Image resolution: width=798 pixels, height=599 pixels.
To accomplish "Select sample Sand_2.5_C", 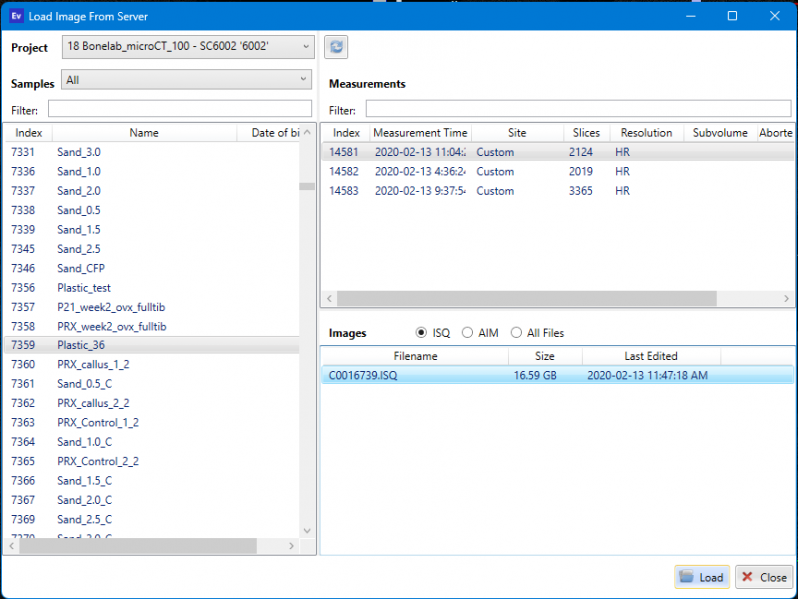I will click(152, 519).
